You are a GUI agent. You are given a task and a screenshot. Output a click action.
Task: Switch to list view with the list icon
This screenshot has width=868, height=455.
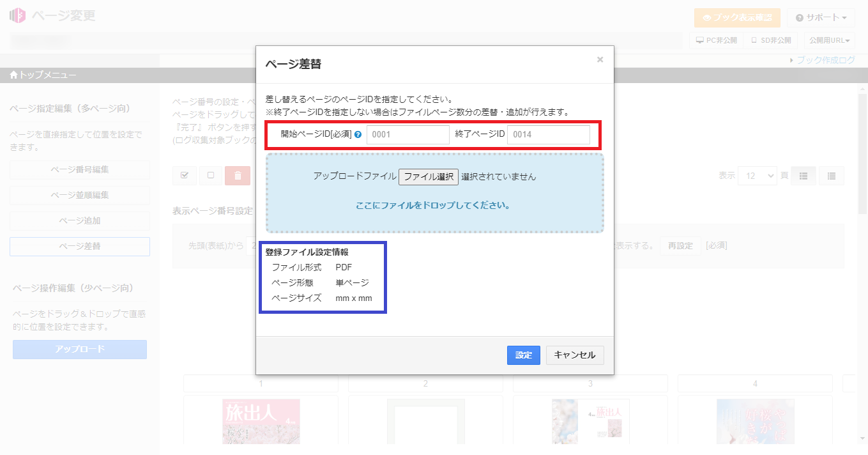(831, 175)
